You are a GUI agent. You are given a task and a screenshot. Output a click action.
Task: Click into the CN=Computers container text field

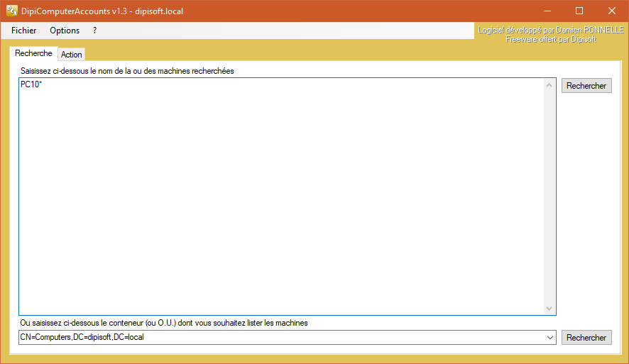click(277, 338)
